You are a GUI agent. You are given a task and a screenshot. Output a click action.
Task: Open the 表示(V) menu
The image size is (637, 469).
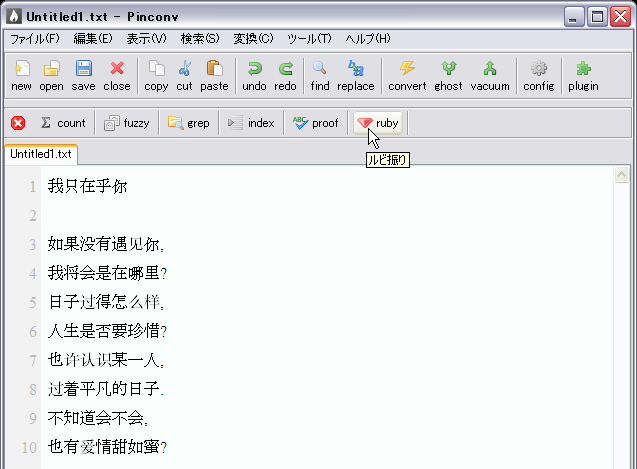(146, 39)
